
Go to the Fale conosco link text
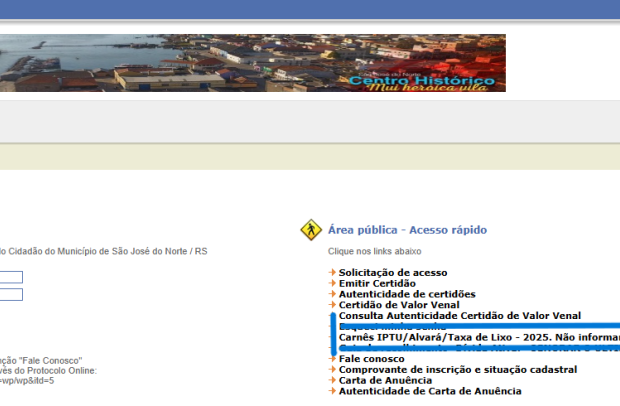371,359
